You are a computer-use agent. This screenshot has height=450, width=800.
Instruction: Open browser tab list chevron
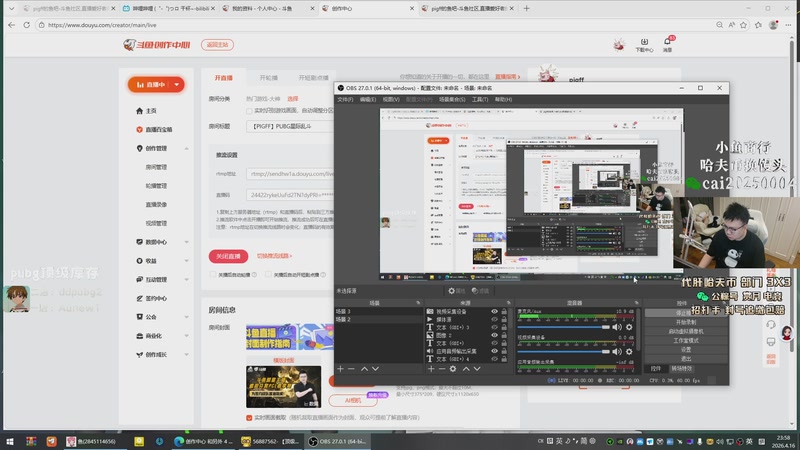pyautogui.click(x=11, y=8)
